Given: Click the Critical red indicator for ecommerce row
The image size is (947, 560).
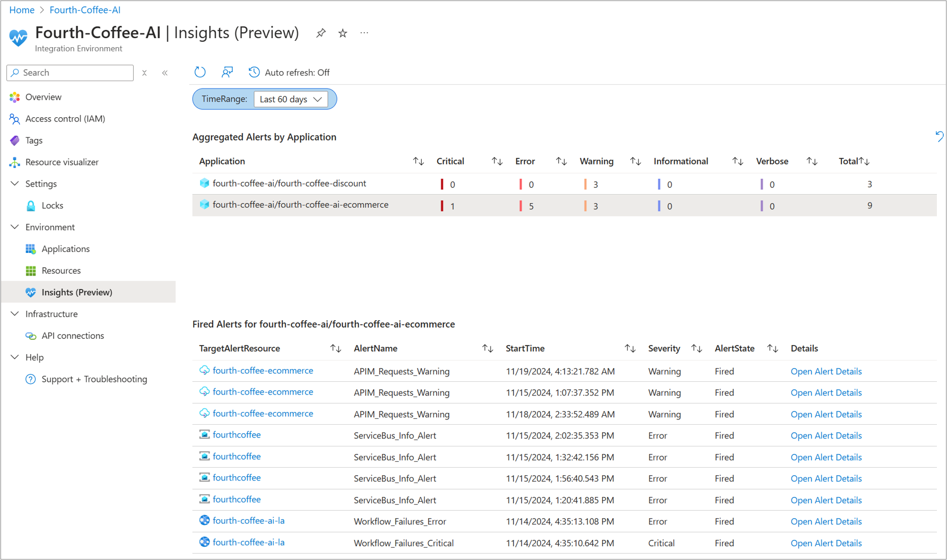Looking at the screenshot, I should 442,206.
